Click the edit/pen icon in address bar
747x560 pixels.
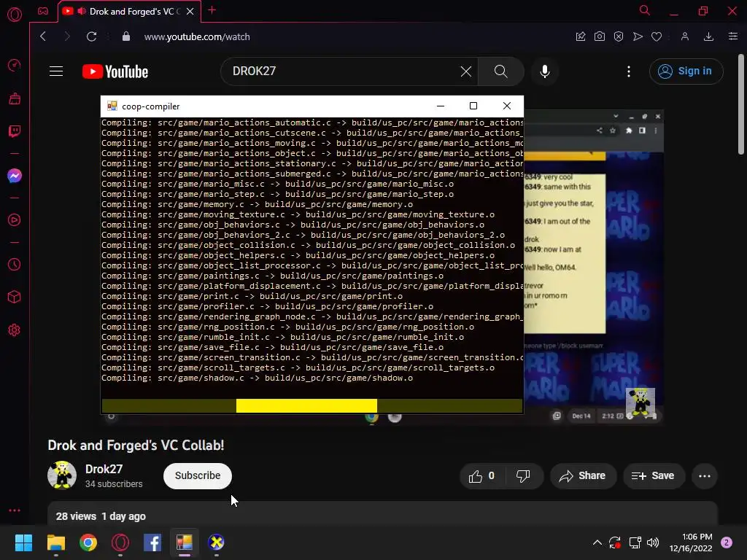[580, 36]
